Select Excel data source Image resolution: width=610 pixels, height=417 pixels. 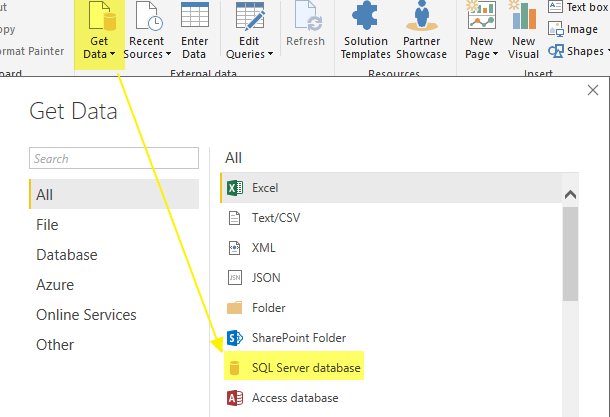[391, 188]
